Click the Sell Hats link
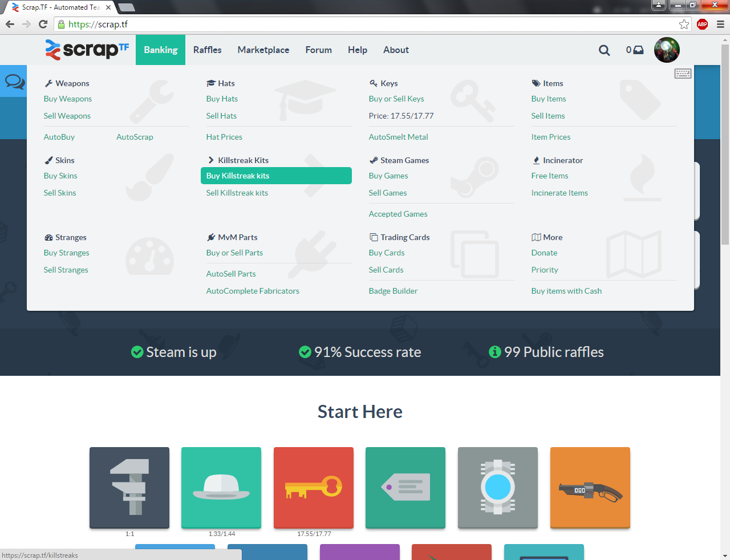The image size is (730, 560). 221,116
